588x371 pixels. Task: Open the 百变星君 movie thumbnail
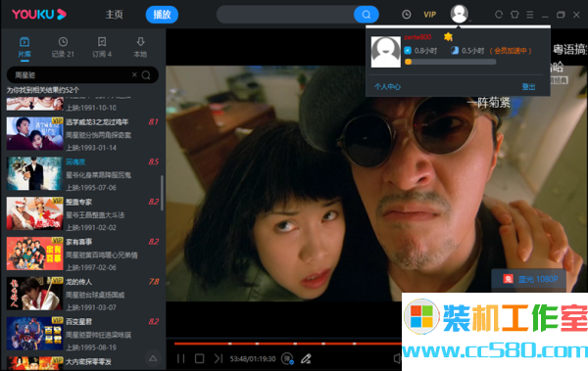[34, 334]
